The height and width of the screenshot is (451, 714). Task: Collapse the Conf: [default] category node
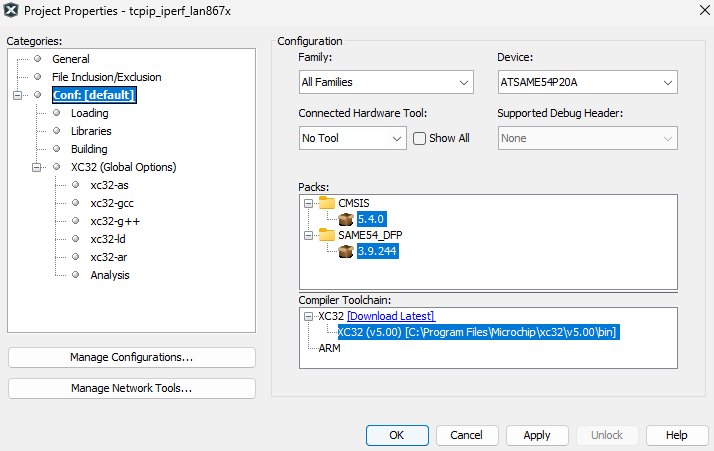[17, 95]
